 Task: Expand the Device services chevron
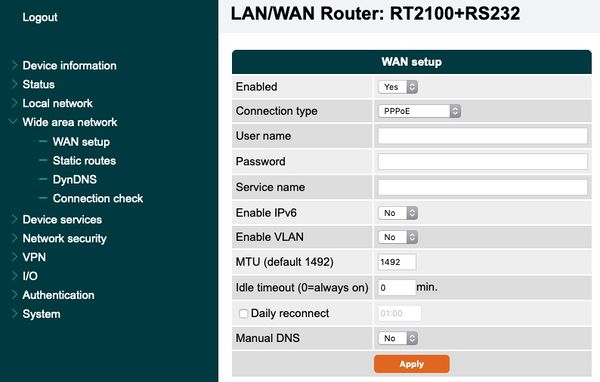click(x=14, y=219)
